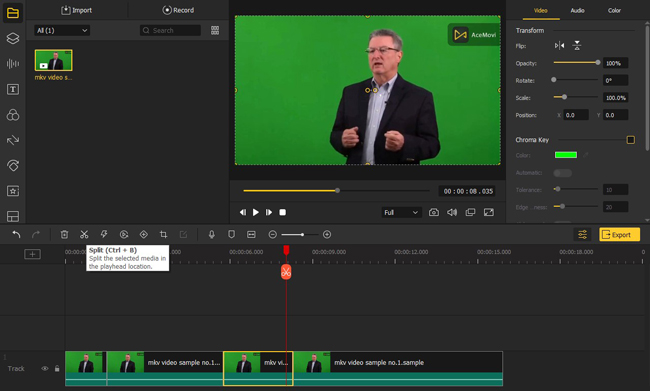
Task: Click the keyframe diamond icon
Action: point(143,234)
